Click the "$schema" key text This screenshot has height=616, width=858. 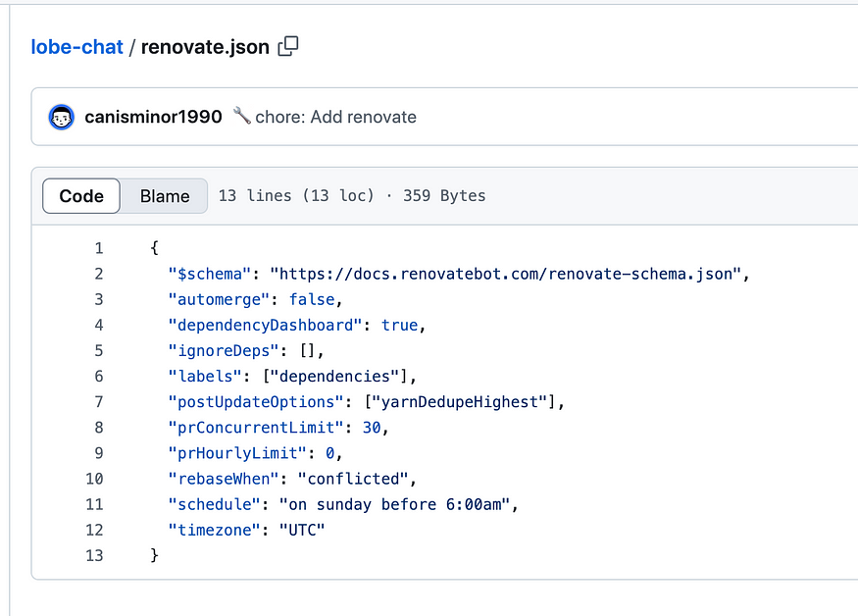(x=210, y=274)
